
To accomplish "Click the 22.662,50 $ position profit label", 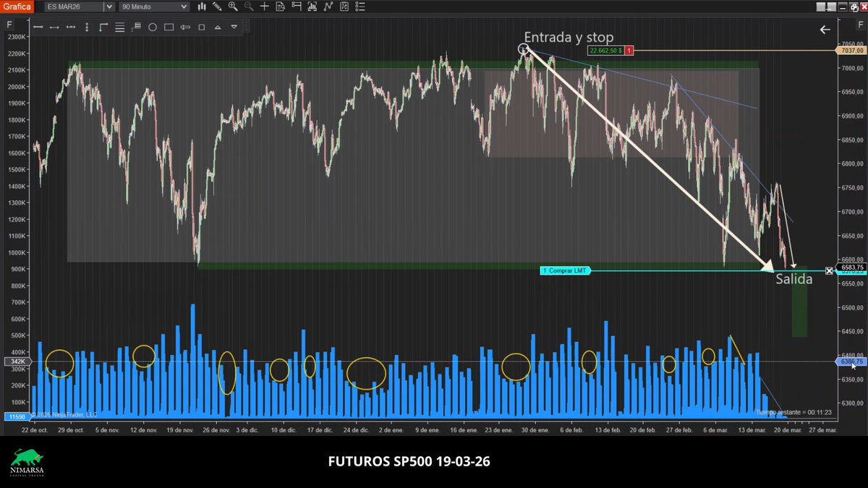I will point(605,51).
